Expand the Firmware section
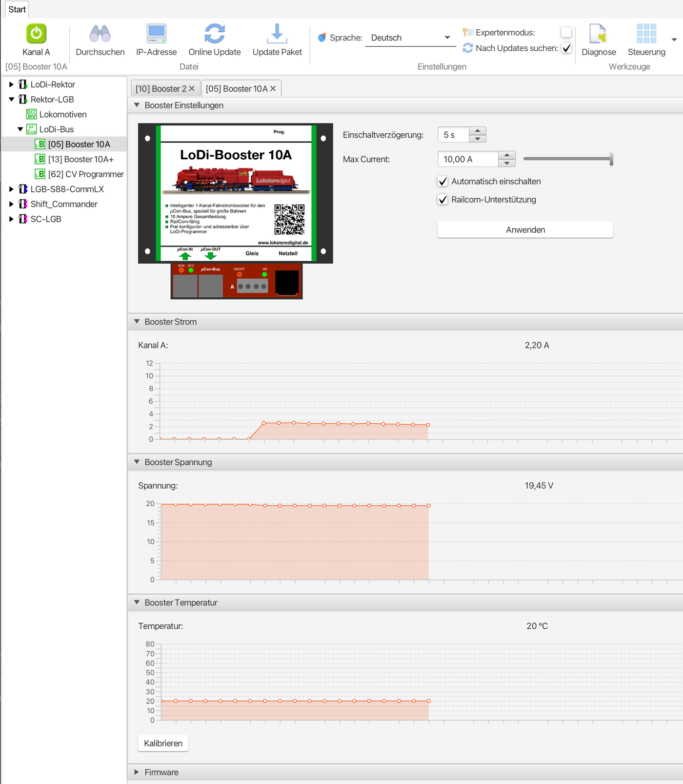Image resolution: width=683 pixels, height=784 pixels. tap(137, 772)
